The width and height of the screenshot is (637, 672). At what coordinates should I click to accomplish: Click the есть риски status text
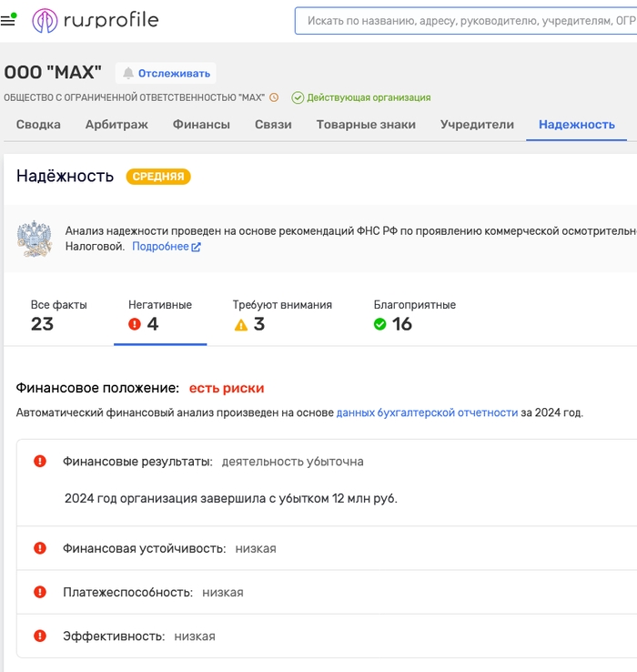[x=227, y=388]
